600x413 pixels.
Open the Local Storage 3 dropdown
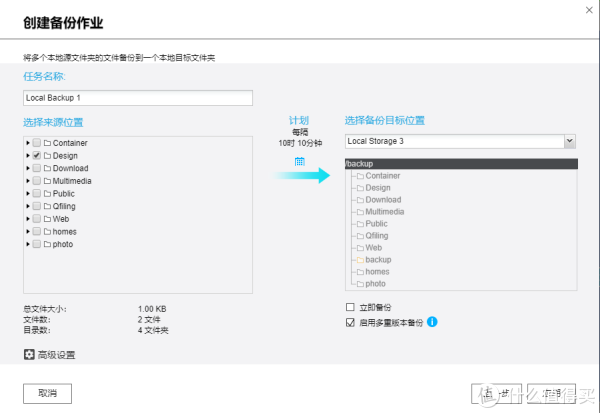[x=569, y=141]
